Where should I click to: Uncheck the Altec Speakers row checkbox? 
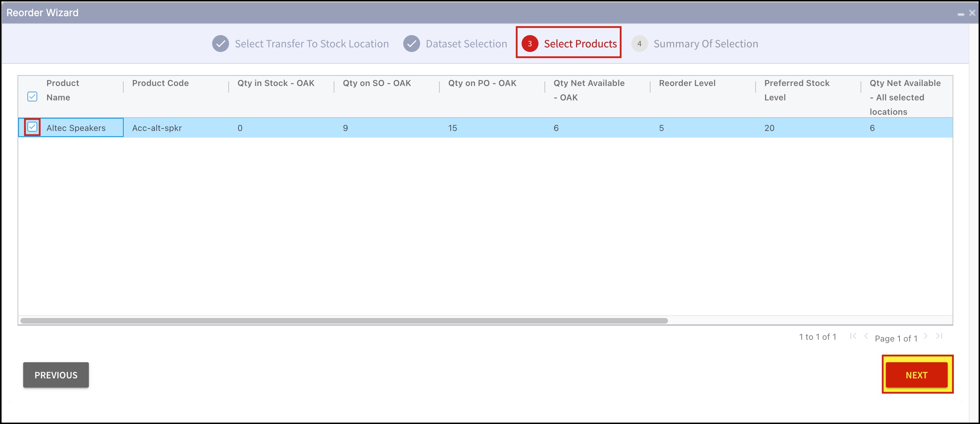click(x=32, y=127)
